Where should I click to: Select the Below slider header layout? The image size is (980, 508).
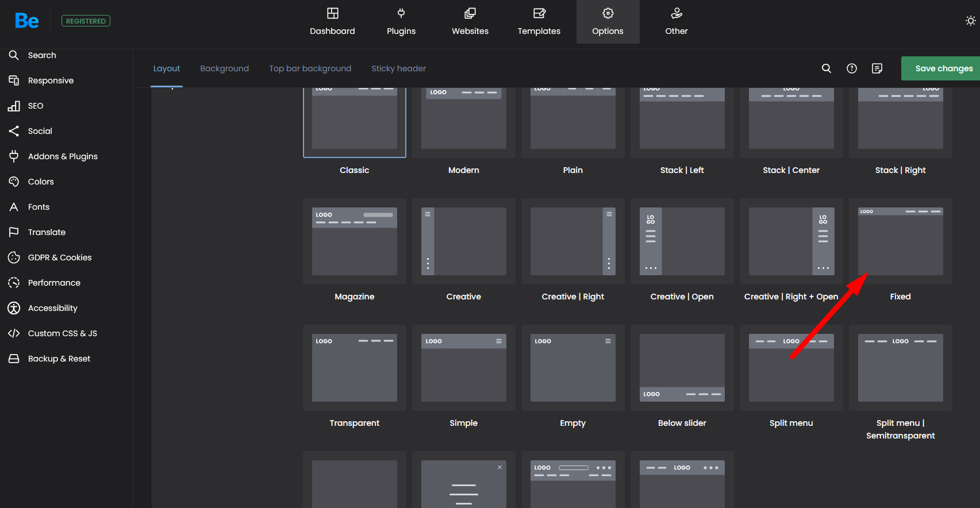[x=682, y=368]
